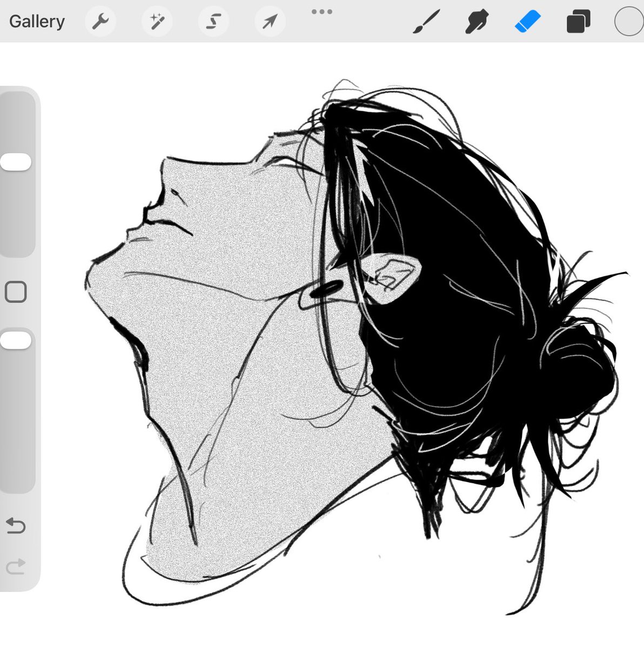Activate the Transform arrow tool
The height and width of the screenshot is (648, 644).
click(x=270, y=22)
